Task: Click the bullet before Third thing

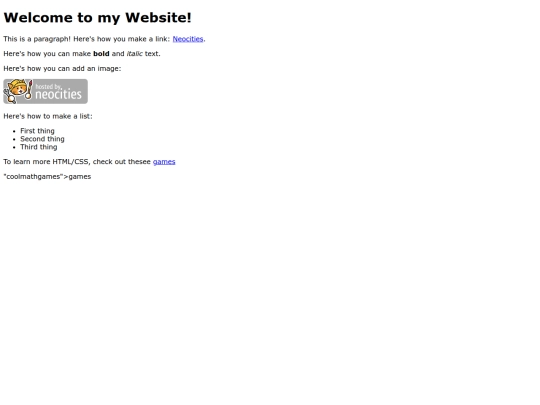Action: pyautogui.click(x=14, y=147)
